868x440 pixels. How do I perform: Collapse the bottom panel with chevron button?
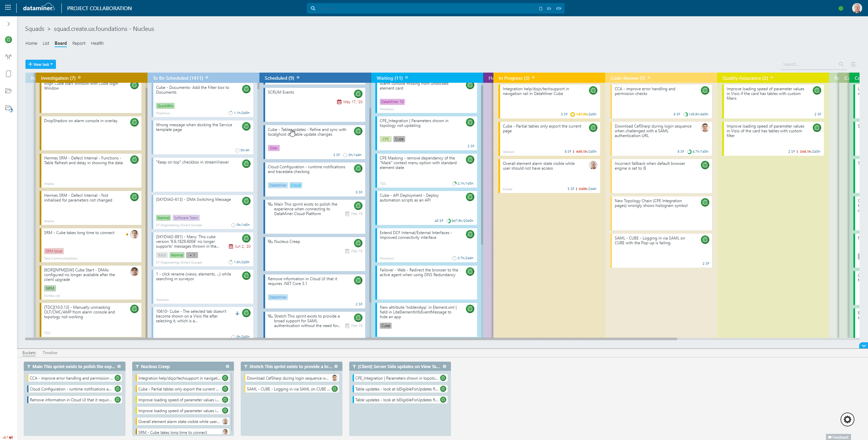coord(864,346)
